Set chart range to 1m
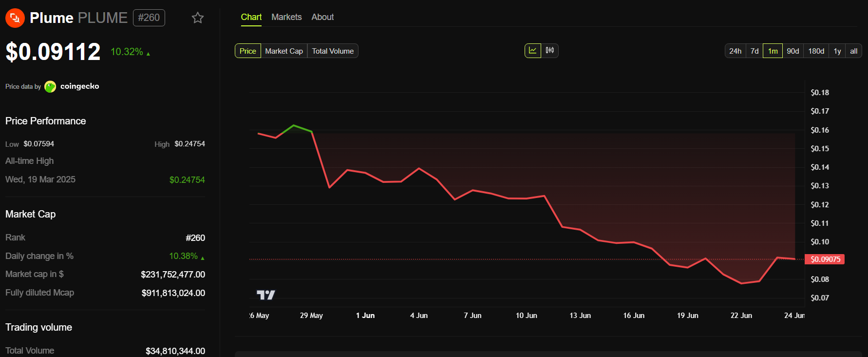 [x=773, y=51]
